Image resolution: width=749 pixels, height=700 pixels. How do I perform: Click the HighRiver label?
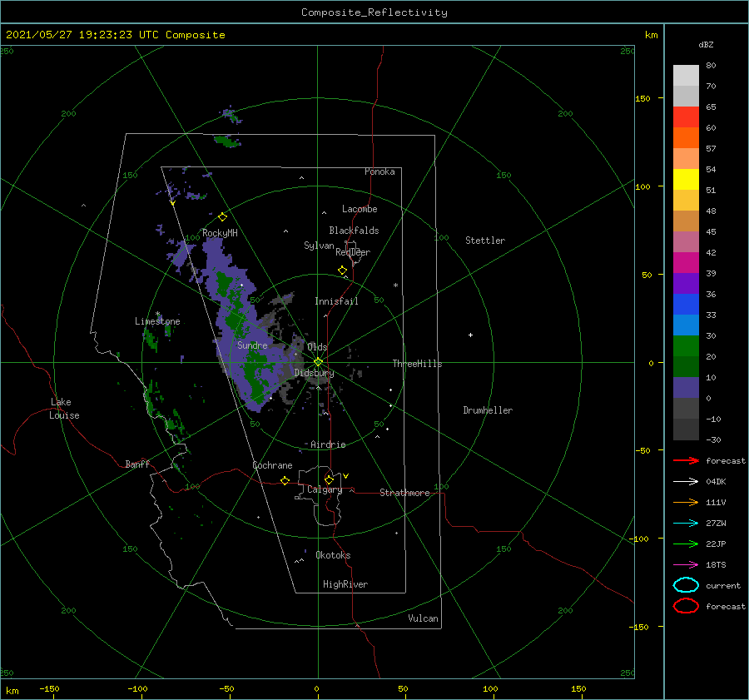[345, 584]
